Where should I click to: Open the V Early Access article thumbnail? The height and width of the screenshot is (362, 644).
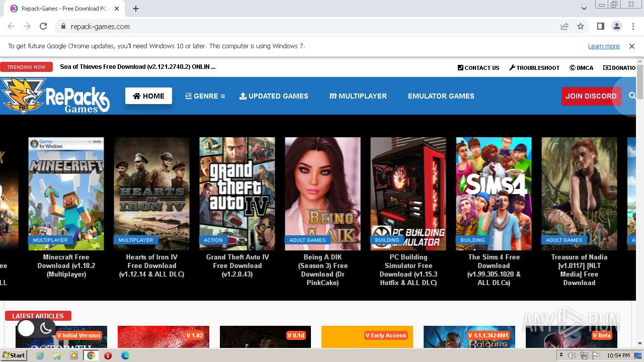click(x=367, y=337)
